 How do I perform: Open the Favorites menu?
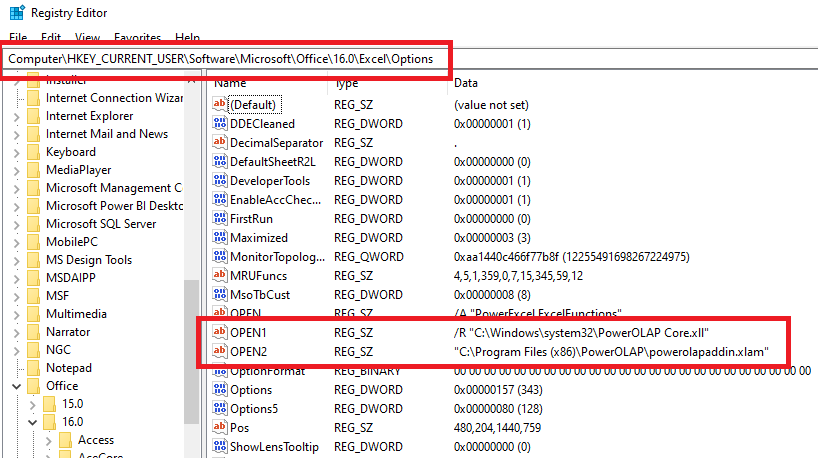tap(137, 38)
